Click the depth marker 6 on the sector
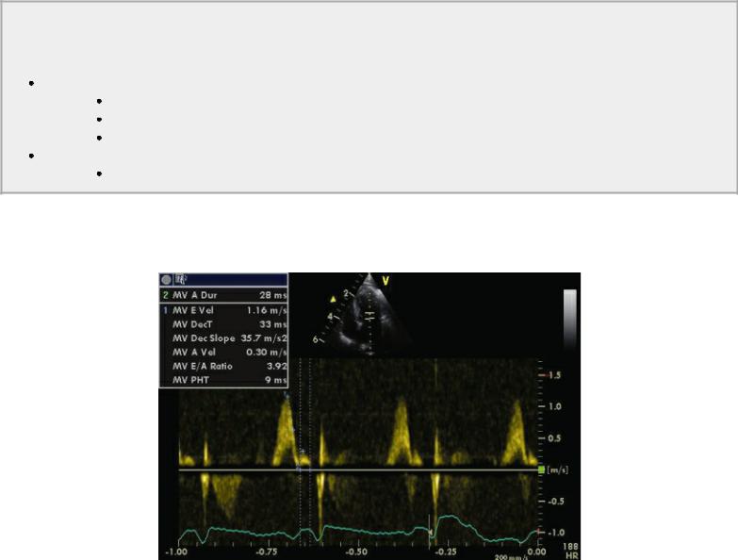The width and height of the screenshot is (738, 560). 316,339
